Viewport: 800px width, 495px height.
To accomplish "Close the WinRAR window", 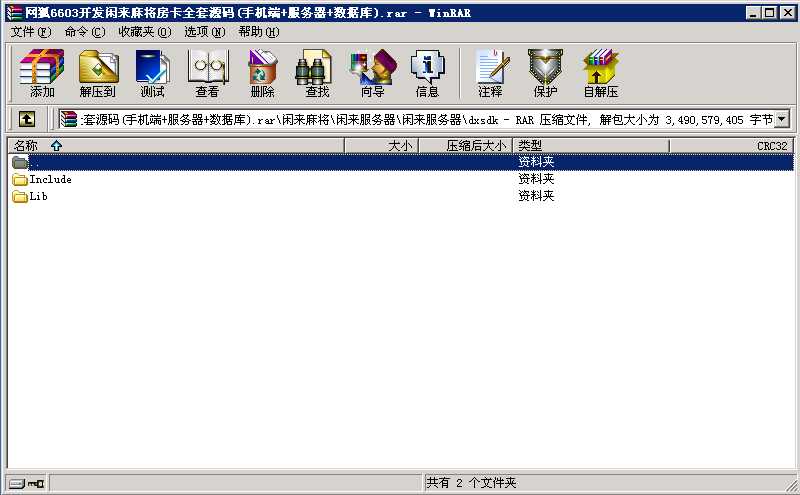I will coord(788,13).
